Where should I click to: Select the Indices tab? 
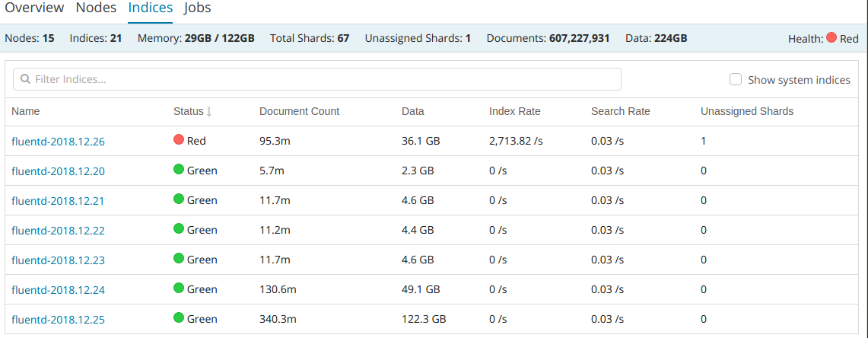click(x=150, y=8)
